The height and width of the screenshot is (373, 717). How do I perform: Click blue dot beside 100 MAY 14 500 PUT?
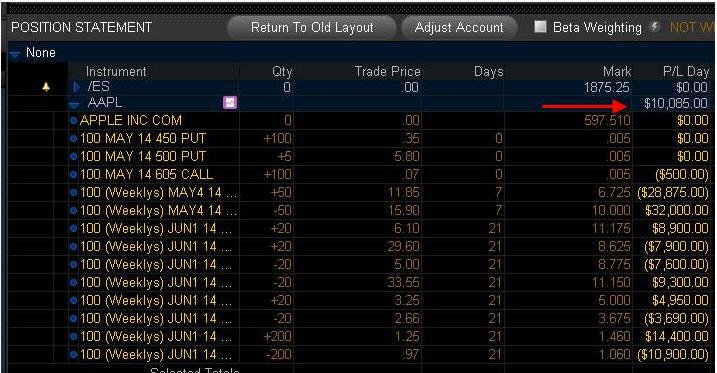pos(73,156)
